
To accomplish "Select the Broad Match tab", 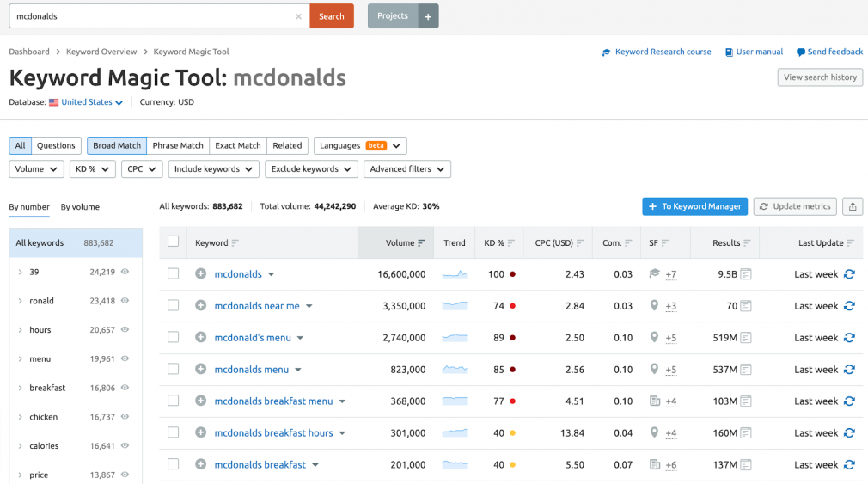I will pyautogui.click(x=117, y=145).
